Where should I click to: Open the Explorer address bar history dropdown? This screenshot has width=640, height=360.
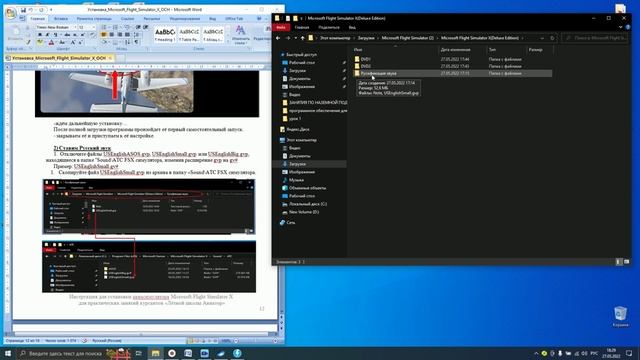coord(542,38)
